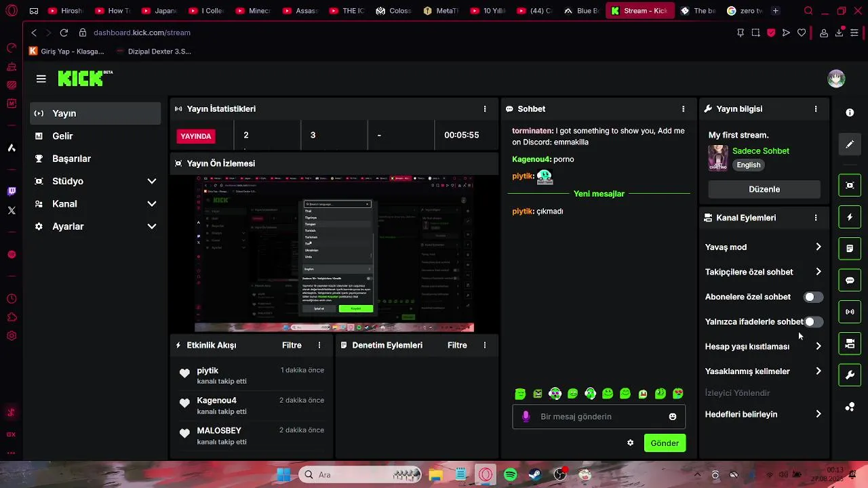The image size is (868, 488).
Task: Expand the Kanal sidebar section
Action: click(96, 204)
